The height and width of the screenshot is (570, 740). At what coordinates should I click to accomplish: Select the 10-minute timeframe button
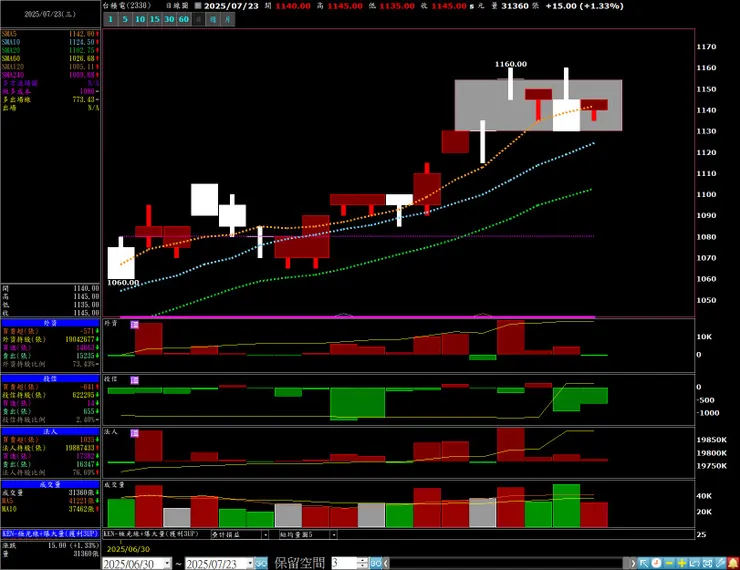[140, 19]
